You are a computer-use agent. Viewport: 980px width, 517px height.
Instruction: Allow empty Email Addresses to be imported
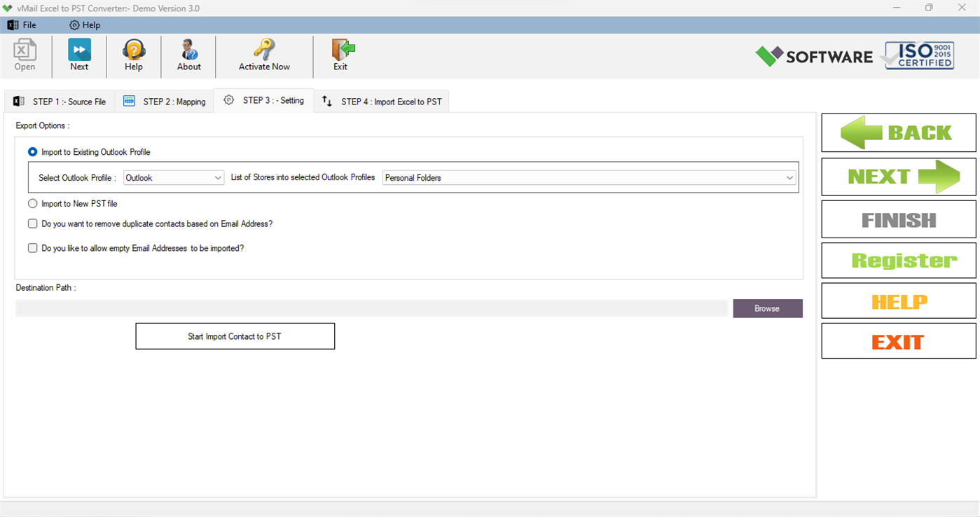click(32, 248)
